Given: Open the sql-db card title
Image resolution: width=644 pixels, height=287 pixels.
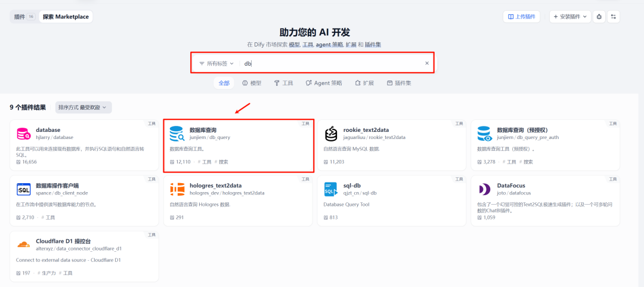Looking at the screenshot, I should tap(352, 186).
